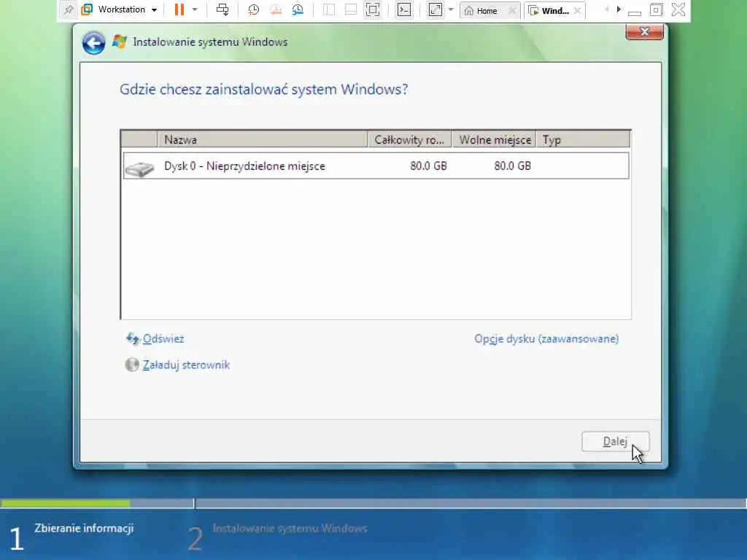Take a snapshot of the VM
This screenshot has width=747, height=560.
pyautogui.click(x=253, y=9)
